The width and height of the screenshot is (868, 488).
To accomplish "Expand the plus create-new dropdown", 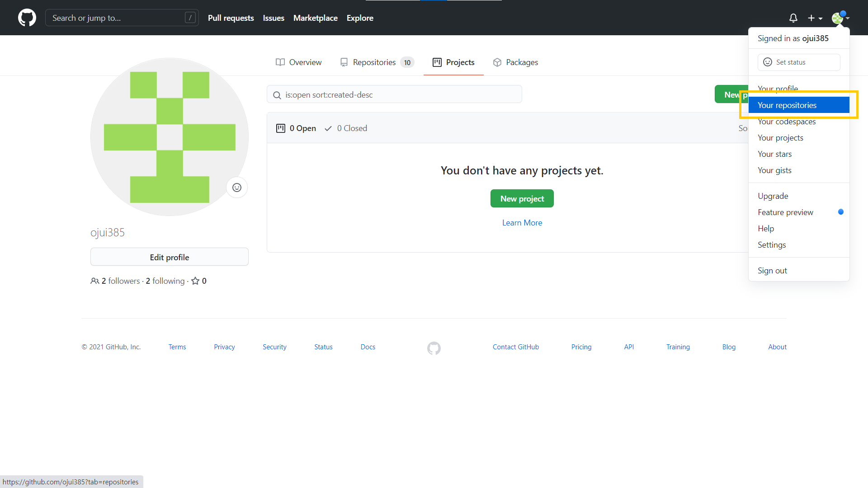I will pyautogui.click(x=815, y=18).
